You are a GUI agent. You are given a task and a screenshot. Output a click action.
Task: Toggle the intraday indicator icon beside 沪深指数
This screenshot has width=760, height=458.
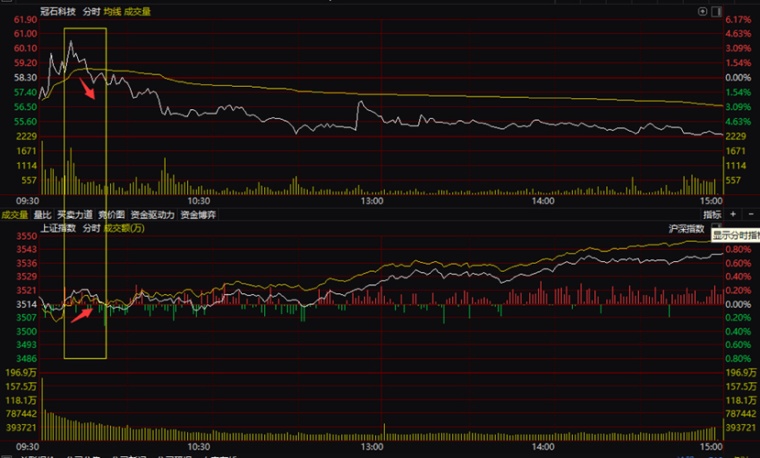pos(716,227)
